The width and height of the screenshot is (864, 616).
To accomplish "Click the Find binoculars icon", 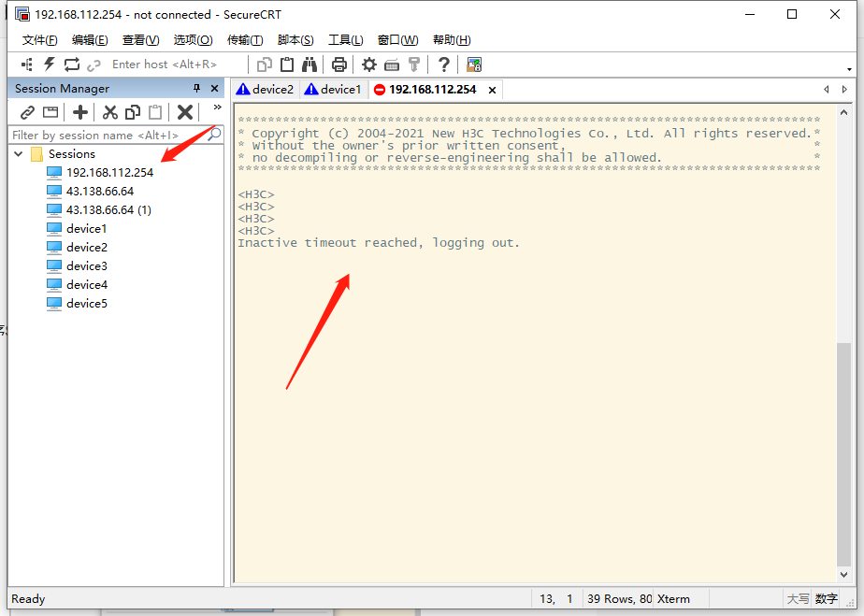I will 310,64.
